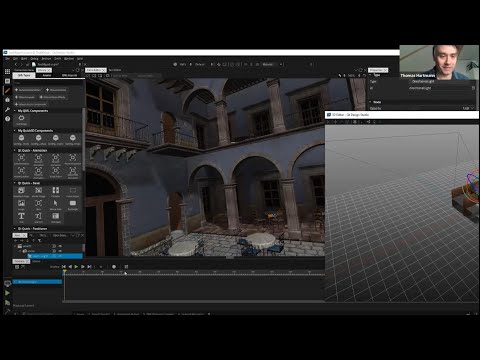Click the id field in Properties
Viewport: 480px width, 360px height.
pos(440,88)
